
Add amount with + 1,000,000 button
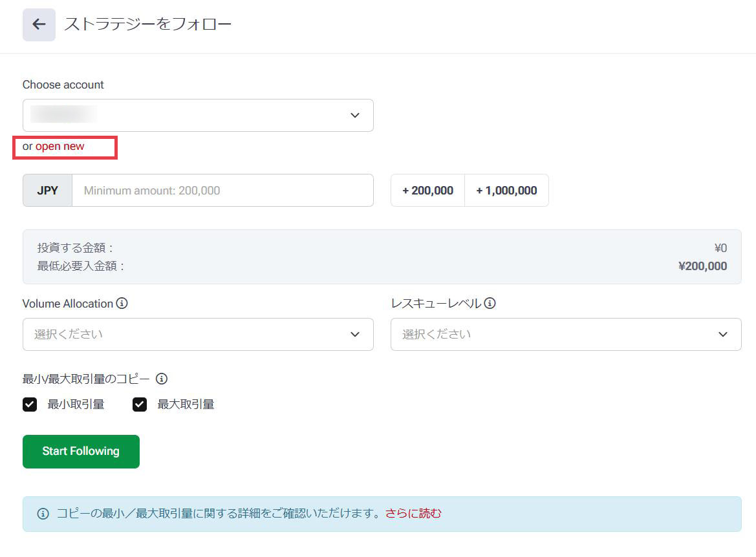[x=506, y=191]
